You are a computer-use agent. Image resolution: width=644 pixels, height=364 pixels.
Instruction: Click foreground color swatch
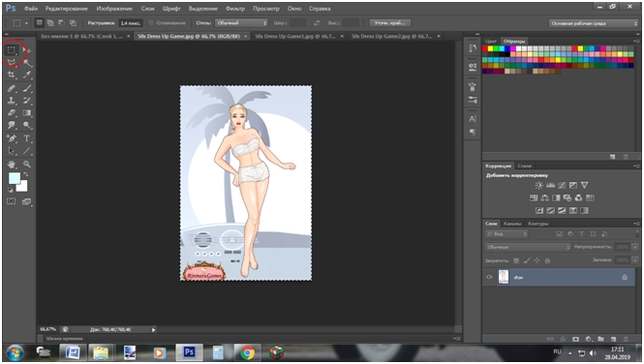(14, 178)
